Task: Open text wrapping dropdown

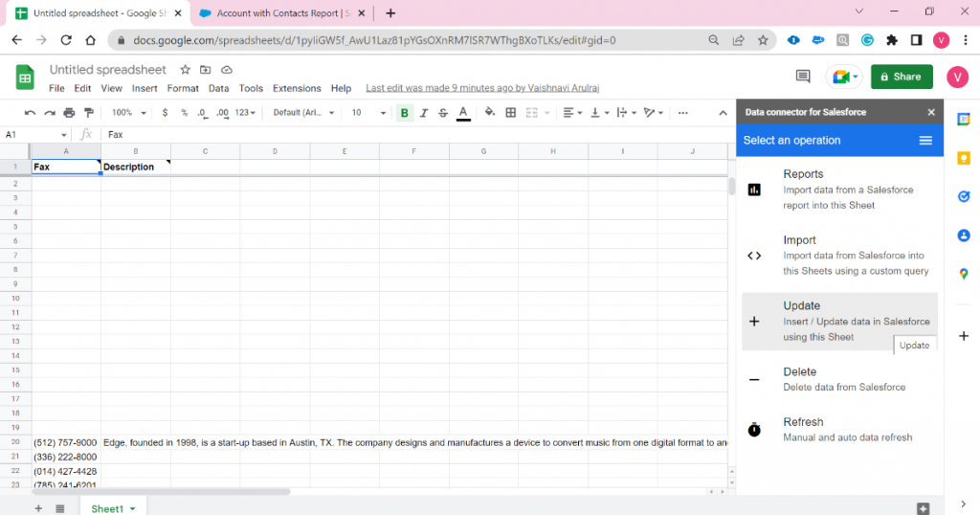Action: pyautogui.click(x=626, y=113)
